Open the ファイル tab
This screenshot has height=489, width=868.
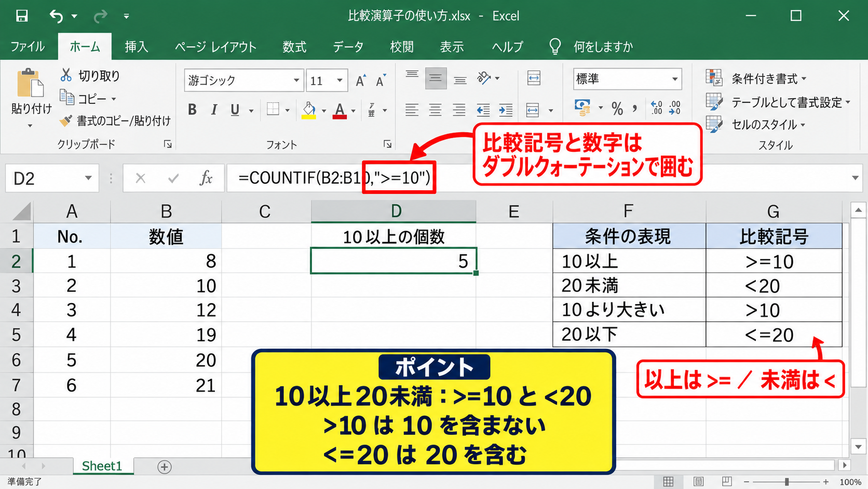click(28, 47)
